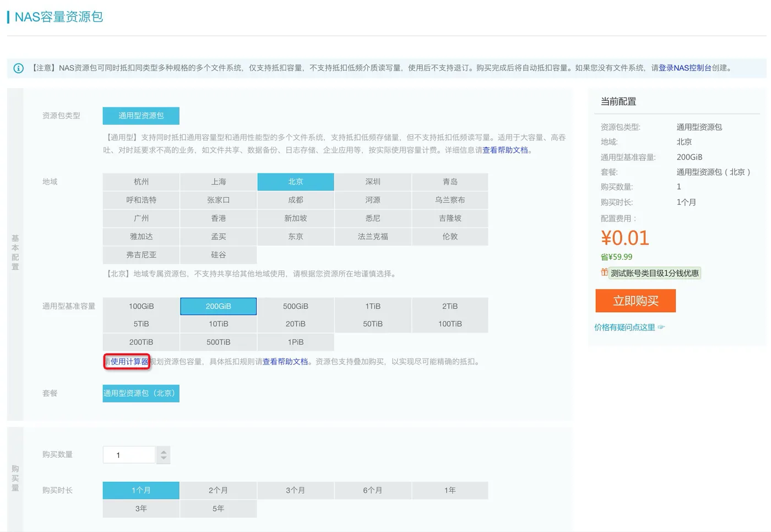Screen dimensions: 771x532
Task: Choose 成都 region
Action: tap(296, 200)
